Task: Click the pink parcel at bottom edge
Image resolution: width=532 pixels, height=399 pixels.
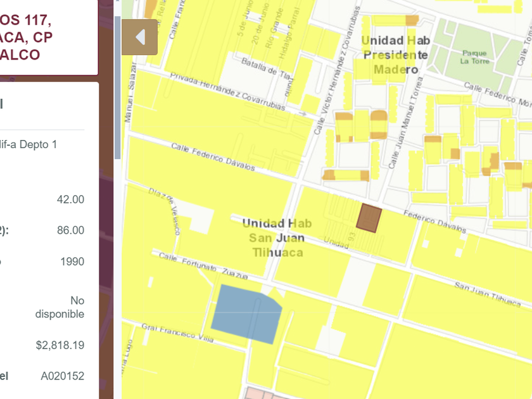Action: [x=266, y=394]
